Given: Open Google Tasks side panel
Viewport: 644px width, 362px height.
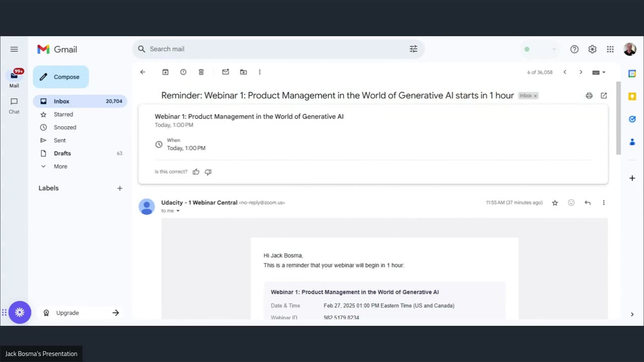Looking at the screenshot, I should (x=632, y=119).
